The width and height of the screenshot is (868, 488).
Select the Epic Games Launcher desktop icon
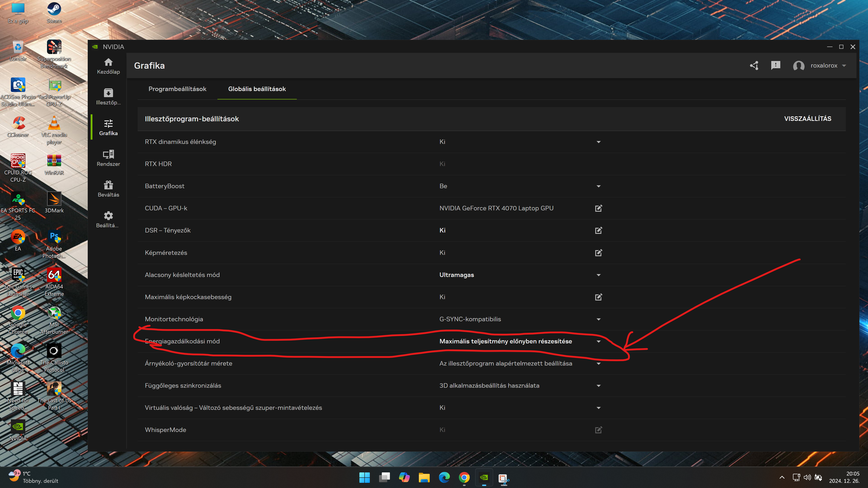[18, 282]
